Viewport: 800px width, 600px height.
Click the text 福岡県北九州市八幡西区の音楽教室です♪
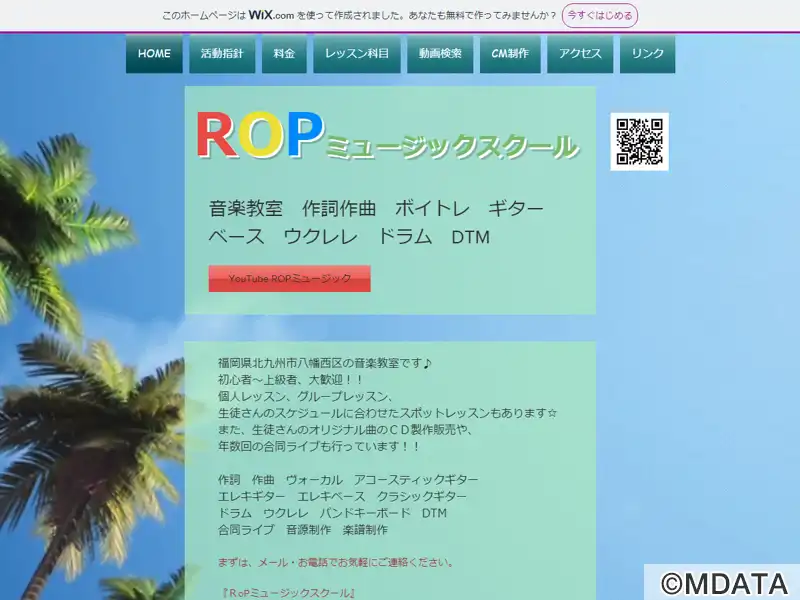325,363
